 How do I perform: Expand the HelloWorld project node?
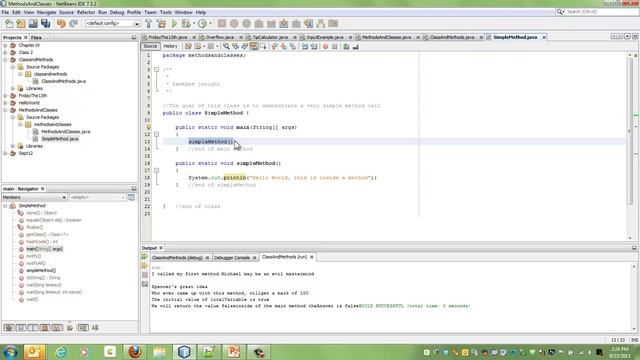point(5,103)
